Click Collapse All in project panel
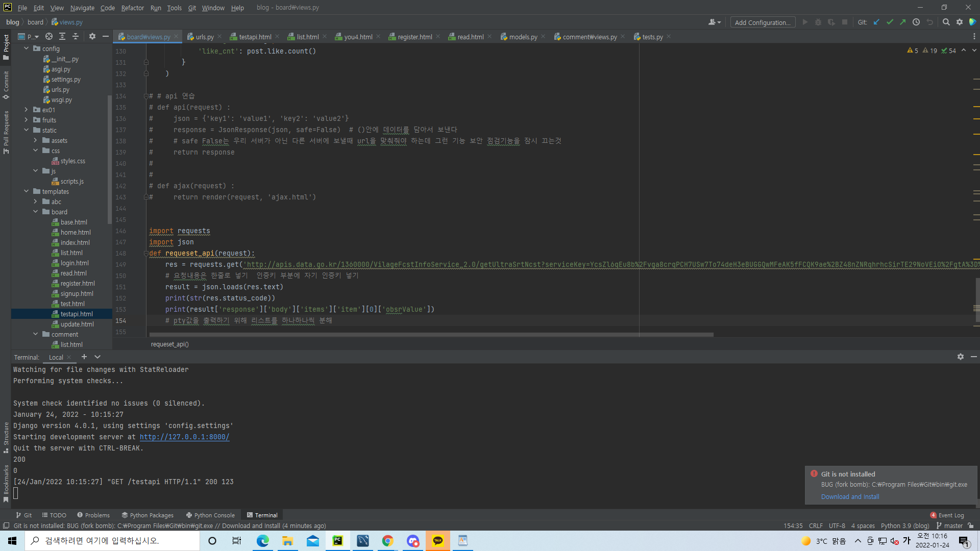This screenshot has width=980, height=551. point(76,36)
